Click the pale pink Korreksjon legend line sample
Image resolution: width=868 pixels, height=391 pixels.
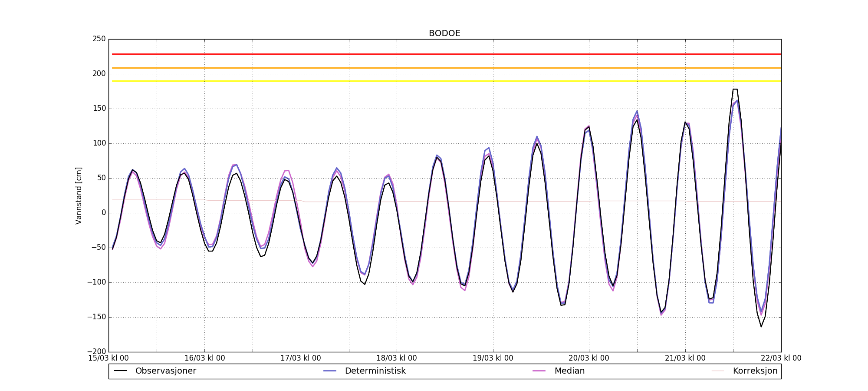(x=718, y=371)
